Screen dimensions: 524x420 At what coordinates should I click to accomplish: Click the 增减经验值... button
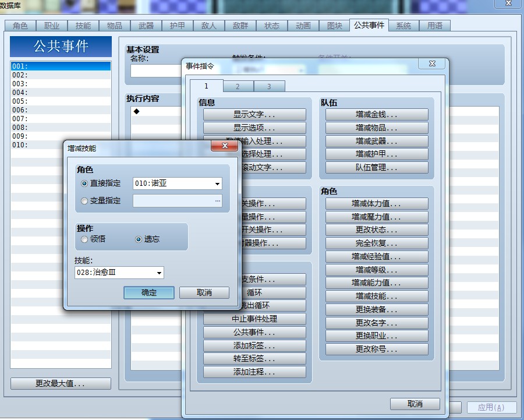click(x=377, y=256)
